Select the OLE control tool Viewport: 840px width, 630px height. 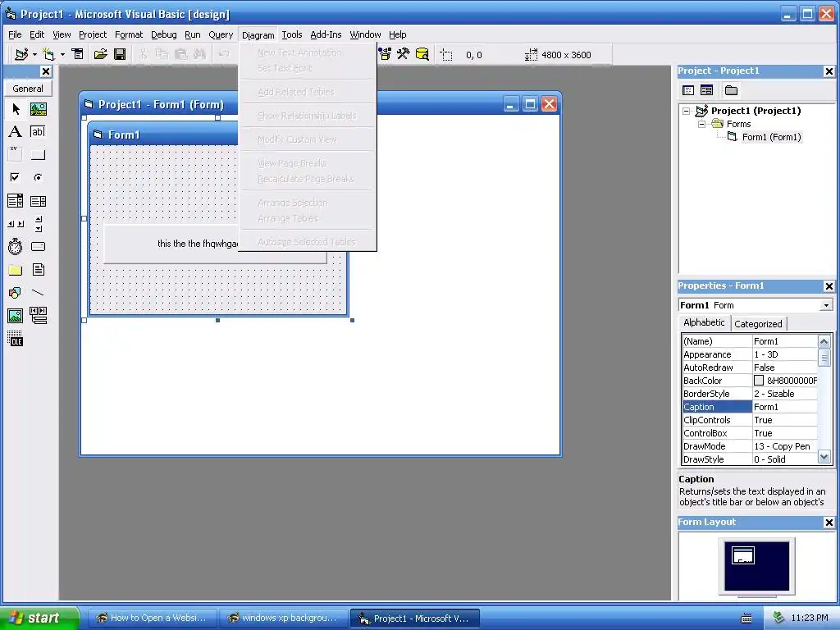point(16,339)
